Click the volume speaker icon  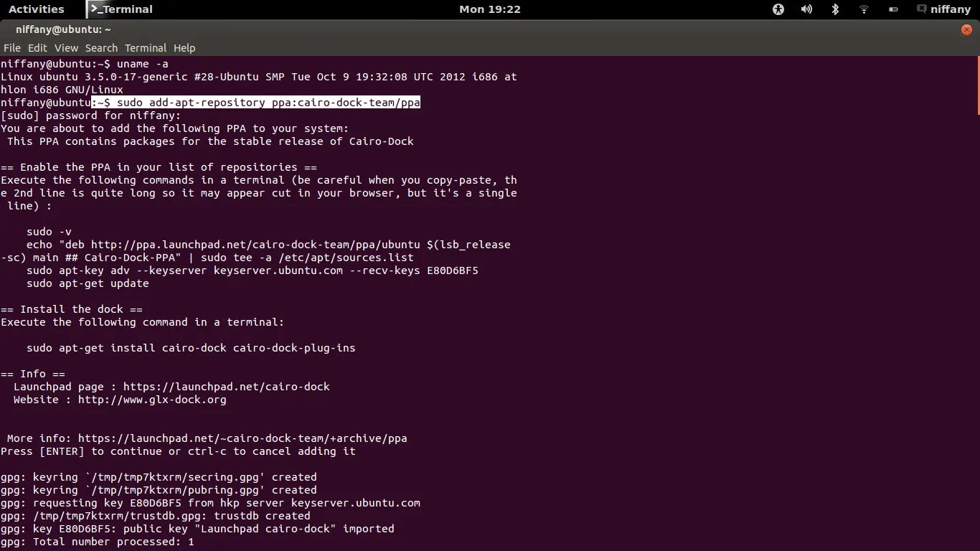tap(806, 9)
